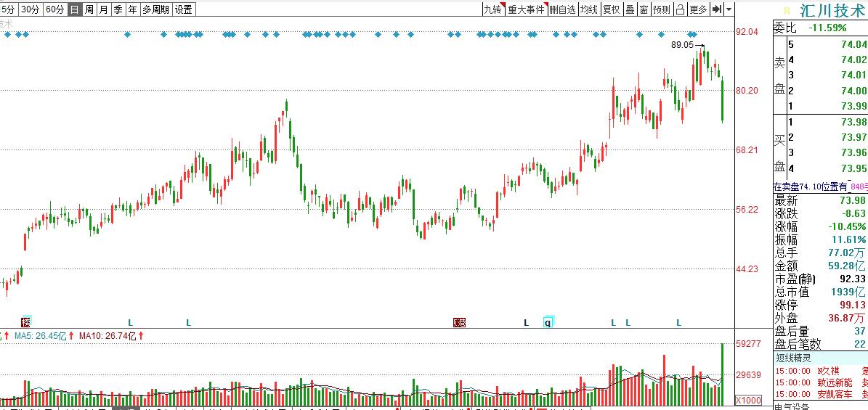Click the 振幅 11.61% value
This screenshot has width=868, height=410.
coord(849,239)
